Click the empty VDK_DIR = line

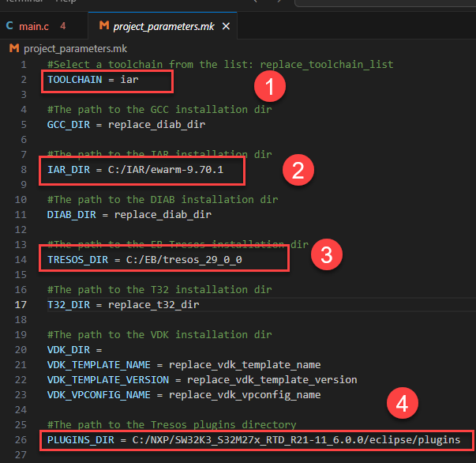[x=75, y=350]
